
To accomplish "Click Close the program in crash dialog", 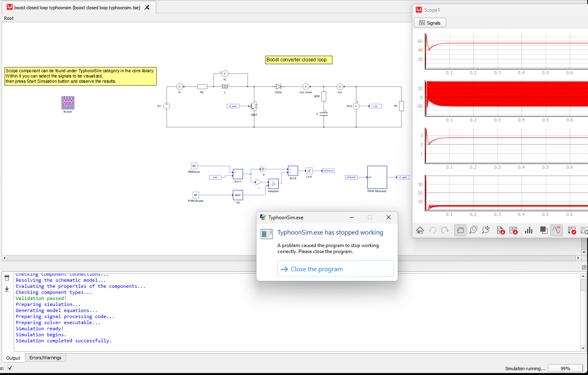I will click(x=335, y=269).
